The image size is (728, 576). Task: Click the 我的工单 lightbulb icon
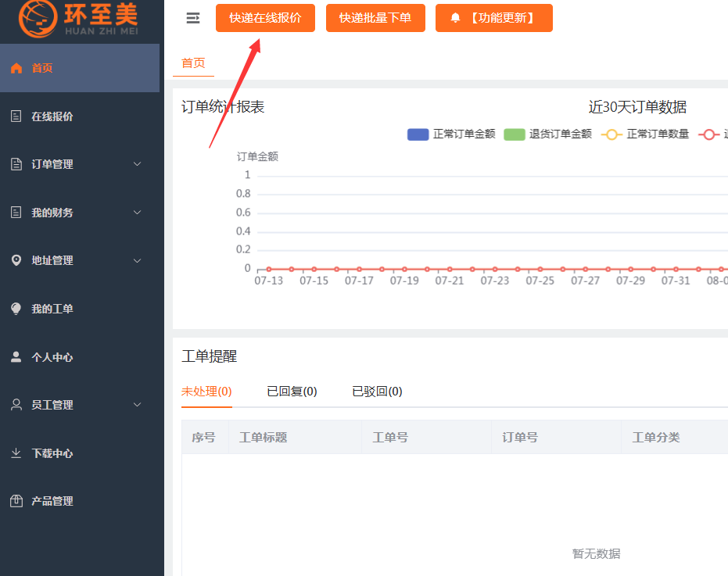click(16, 309)
